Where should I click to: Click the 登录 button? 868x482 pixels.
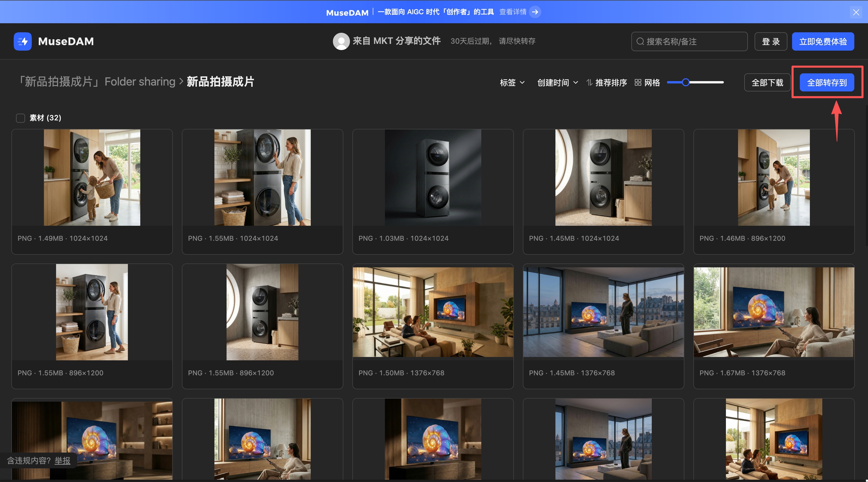(771, 41)
